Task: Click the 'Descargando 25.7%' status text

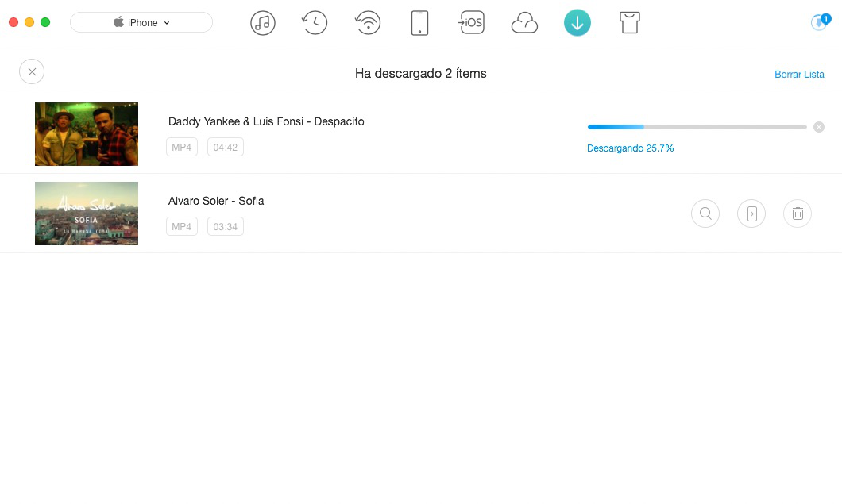Action: coord(631,148)
